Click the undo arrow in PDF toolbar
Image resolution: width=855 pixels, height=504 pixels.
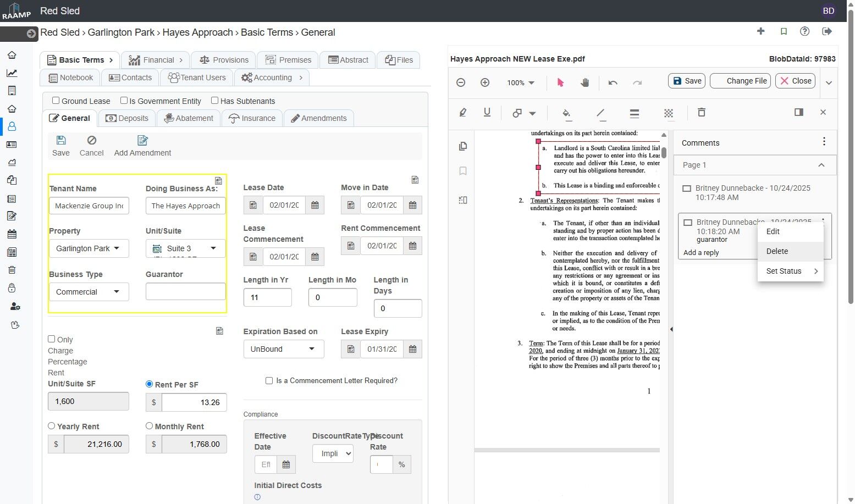point(613,82)
